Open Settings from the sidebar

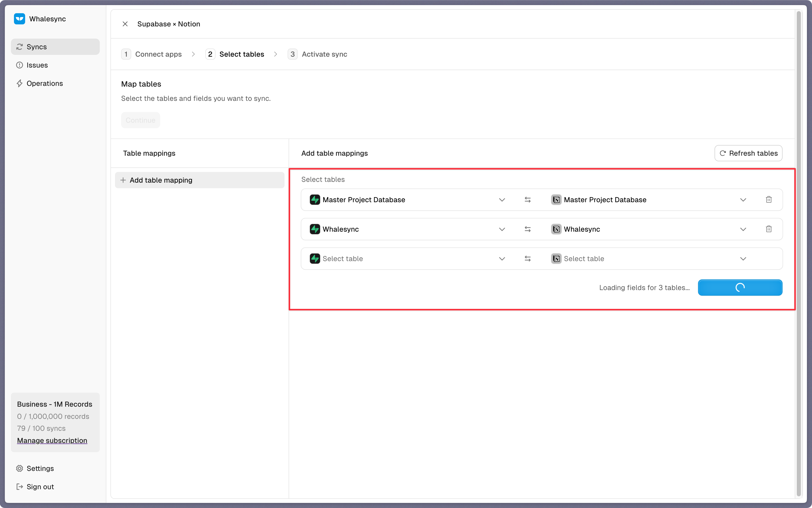(55, 468)
